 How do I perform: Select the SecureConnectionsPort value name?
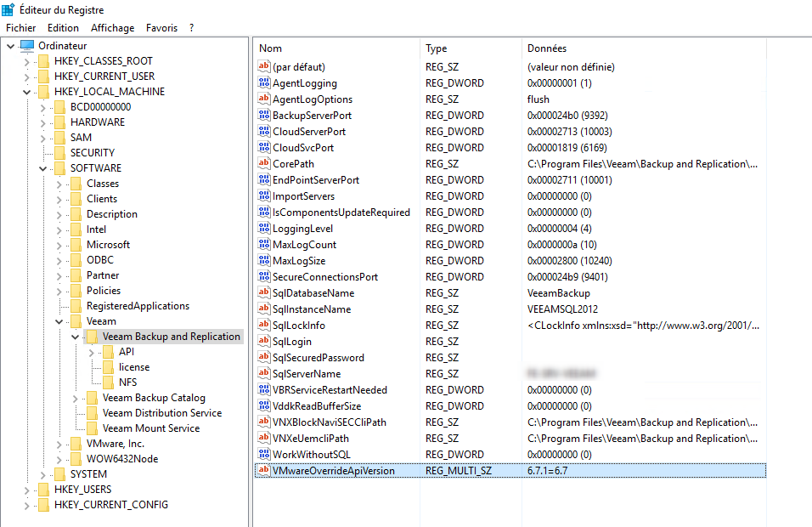(325, 277)
